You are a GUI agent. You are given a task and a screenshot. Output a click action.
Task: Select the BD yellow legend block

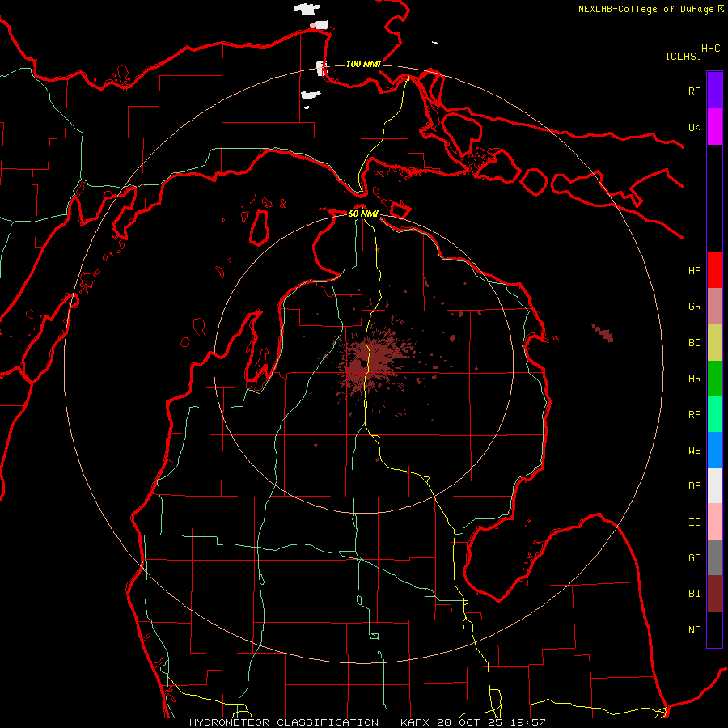point(714,343)
